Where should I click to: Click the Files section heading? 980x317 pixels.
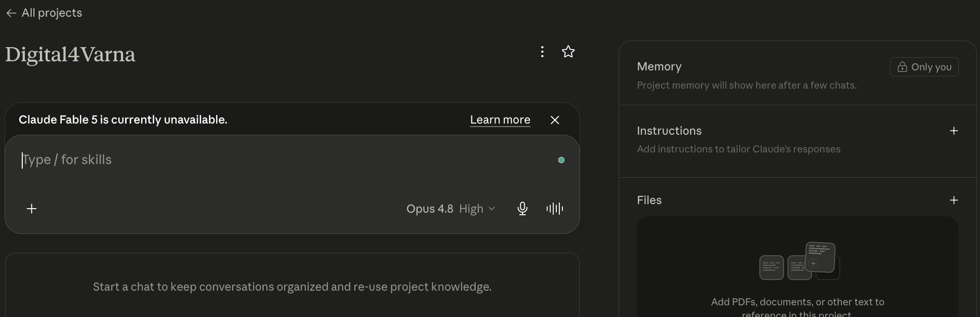coord(649,200)
